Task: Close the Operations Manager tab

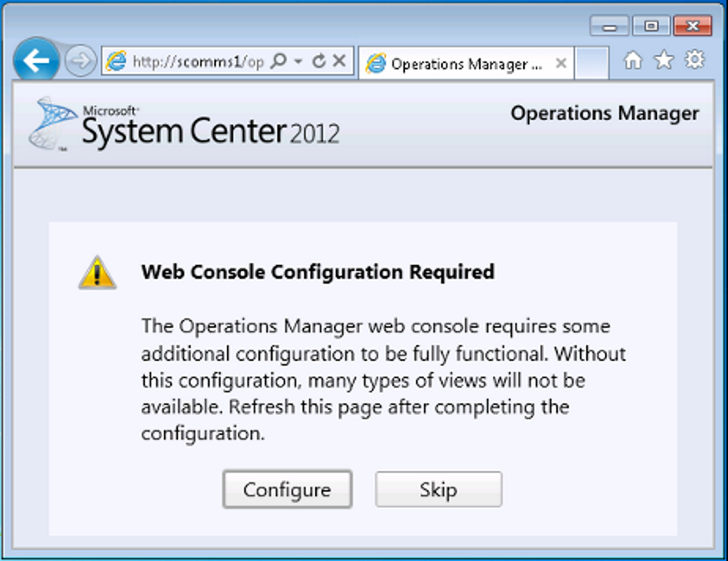Action: (x=561, y=63)
